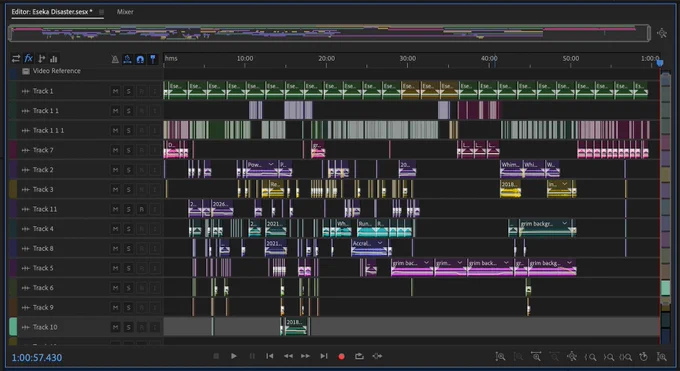Click the zoom icon with circular arrow
This screenshot has height=371, width=680.
[x=644, y=357]
